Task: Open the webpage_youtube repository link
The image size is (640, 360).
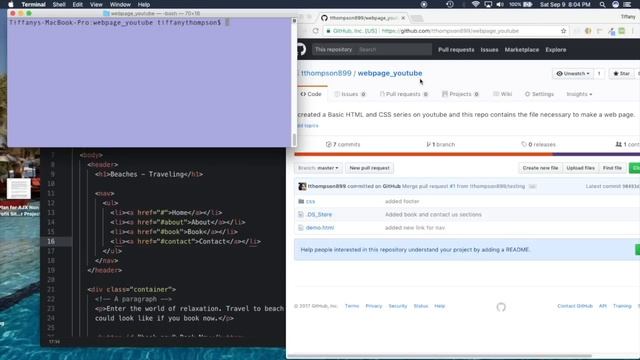Action: [x=390, y=73]
